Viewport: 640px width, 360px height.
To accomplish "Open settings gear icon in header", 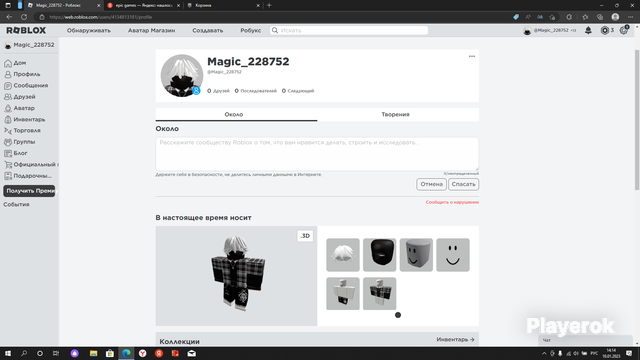I will click(623, 30).
